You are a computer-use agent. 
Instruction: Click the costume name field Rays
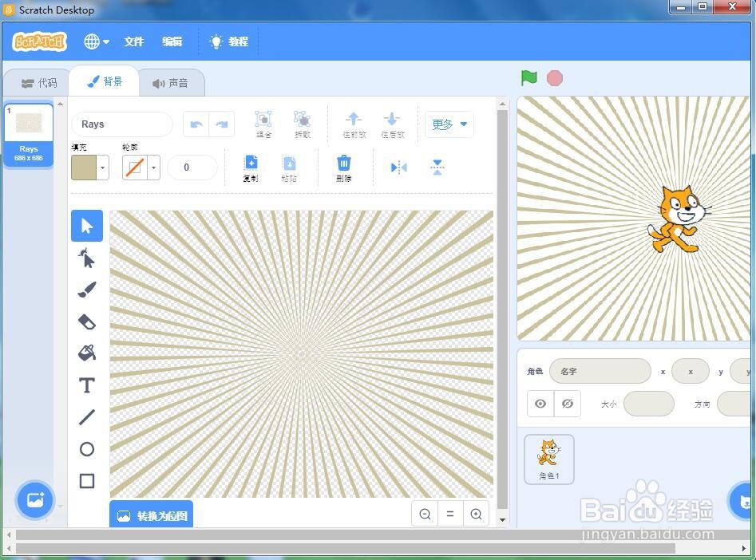(x=122, y=124)
